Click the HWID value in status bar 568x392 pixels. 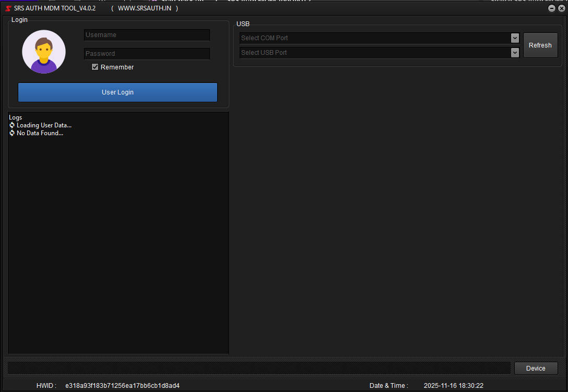pyautogui.click(x=122, y=386)
